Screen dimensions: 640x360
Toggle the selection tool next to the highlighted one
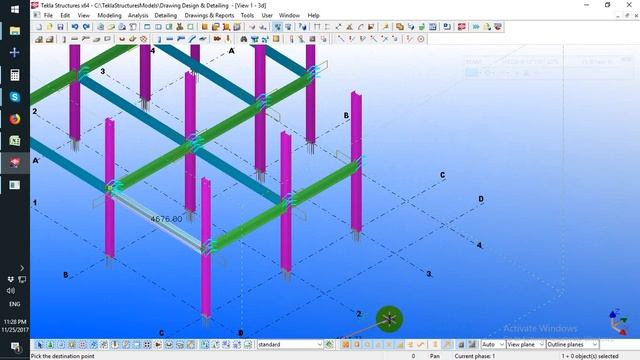(288, 27)
